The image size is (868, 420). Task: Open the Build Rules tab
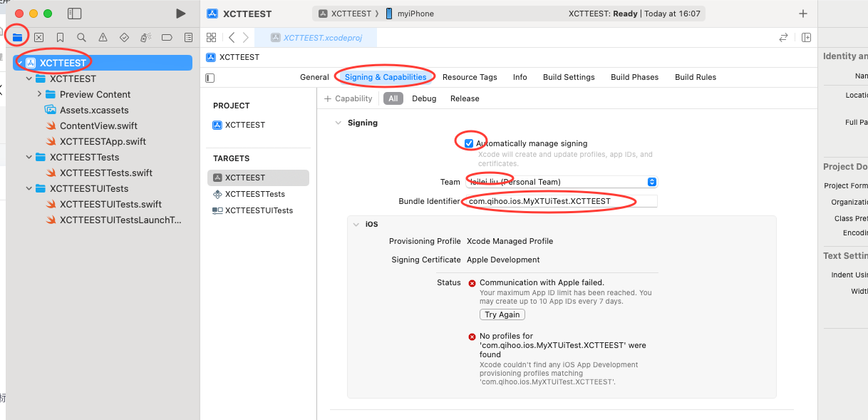pos(696,77)
